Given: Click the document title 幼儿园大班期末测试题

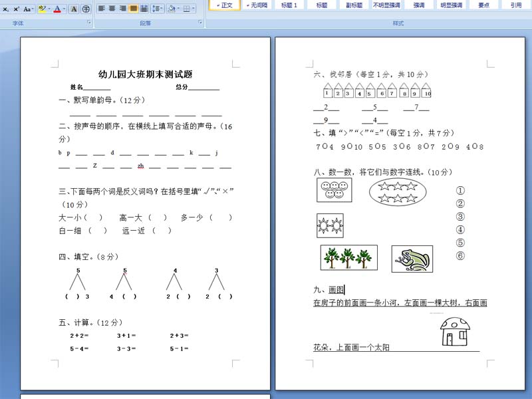Looking at the screenshot, I should [x=145, y=74].
